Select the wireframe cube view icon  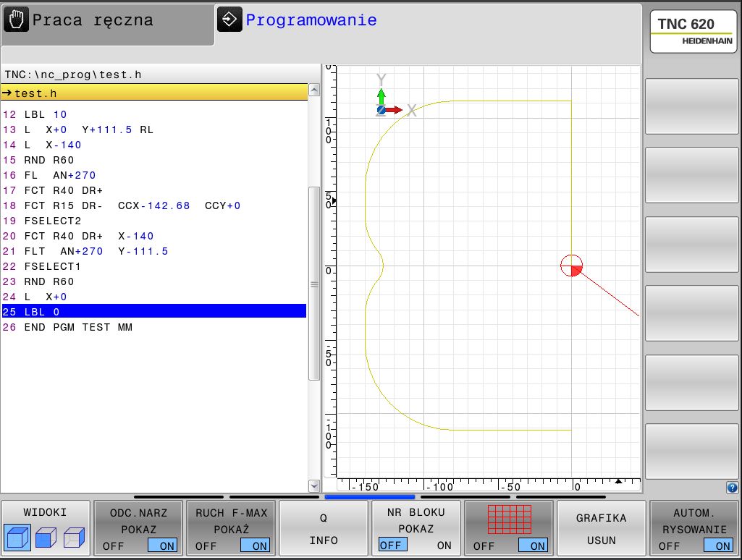(75, 538)
